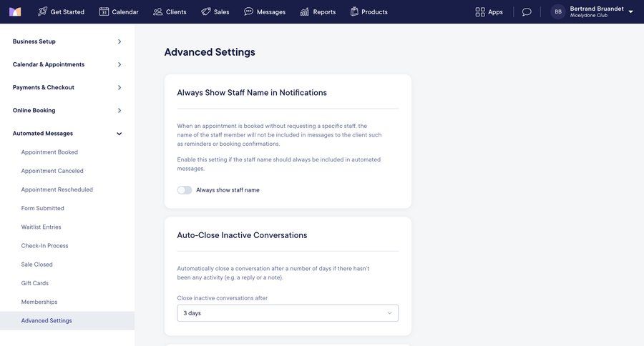Select the Sales tag icon
644x346 pixels.
tap(206, 11)
